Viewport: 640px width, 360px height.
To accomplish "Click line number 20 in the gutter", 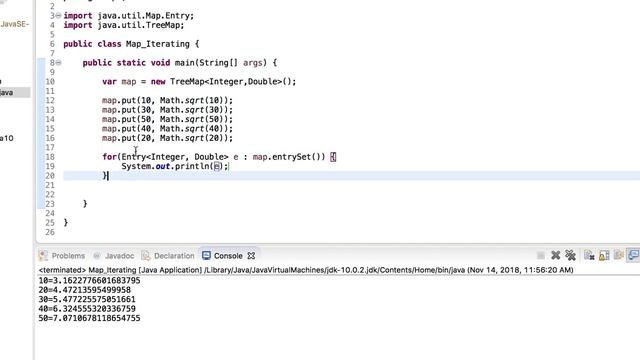I will [50, 176].
